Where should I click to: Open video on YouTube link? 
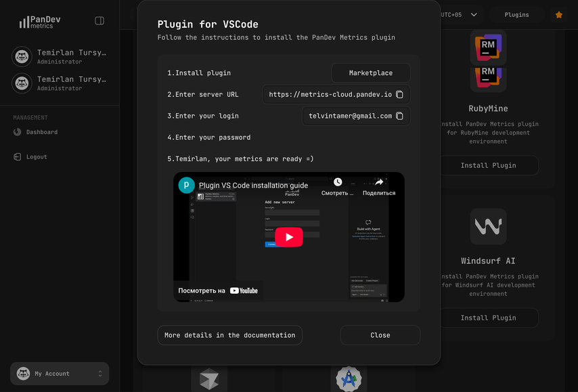pos(218,290)
